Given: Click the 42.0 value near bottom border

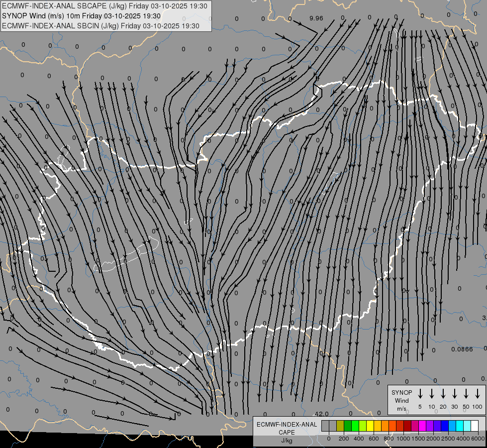Looking at the screenshot, I should coord(322,414).
